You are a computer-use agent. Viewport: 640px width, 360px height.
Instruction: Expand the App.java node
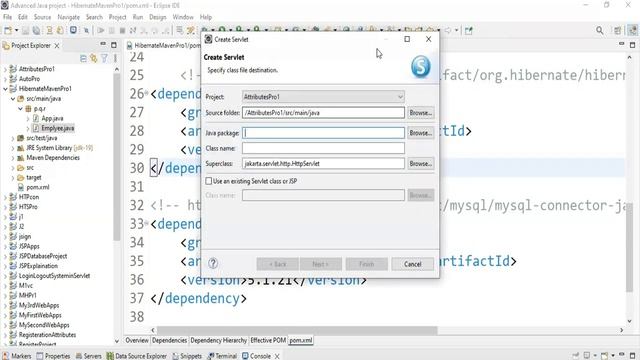pyautogui.click(x=28, y=118)
